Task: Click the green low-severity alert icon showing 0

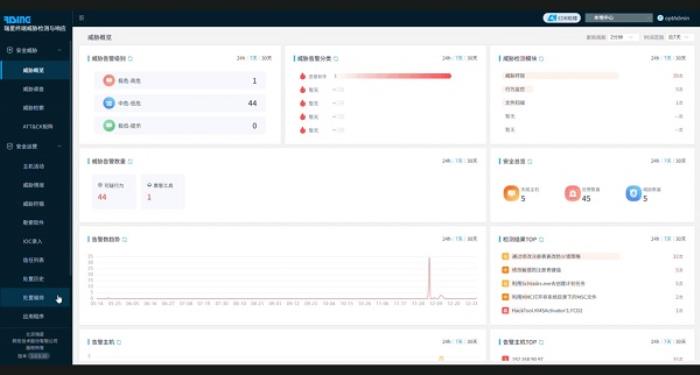Action: click(x=109, y=125)
